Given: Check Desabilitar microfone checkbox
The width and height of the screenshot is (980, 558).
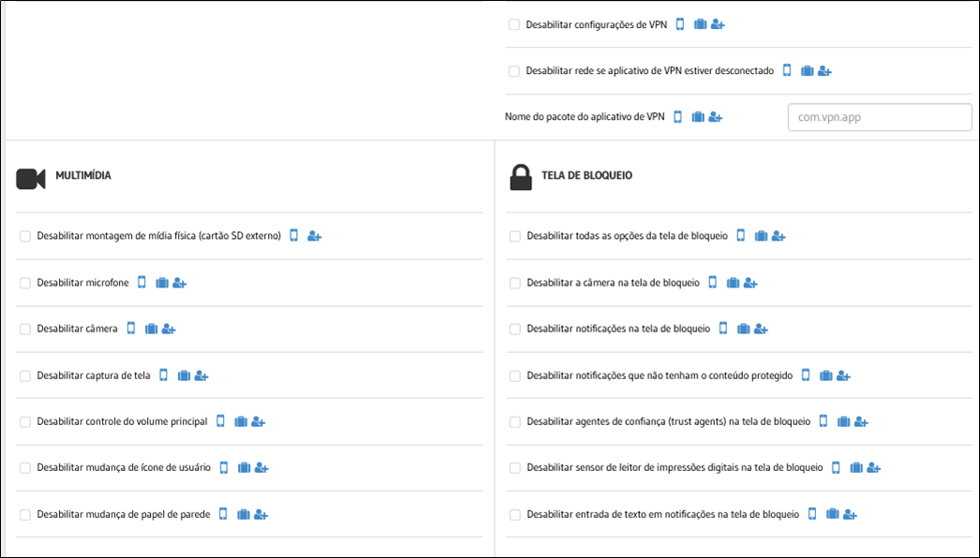Looking at the screenshot, I should (25, 283).
